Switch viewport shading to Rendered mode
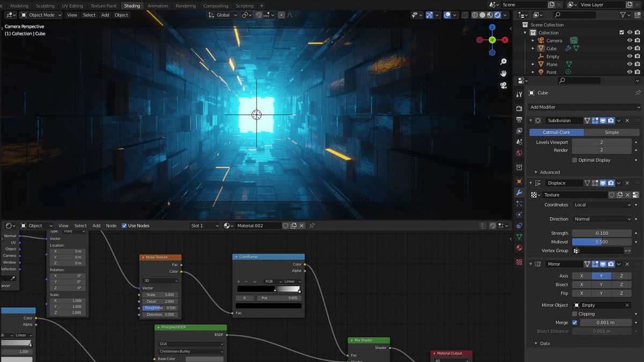 click(x=497, y=14)
